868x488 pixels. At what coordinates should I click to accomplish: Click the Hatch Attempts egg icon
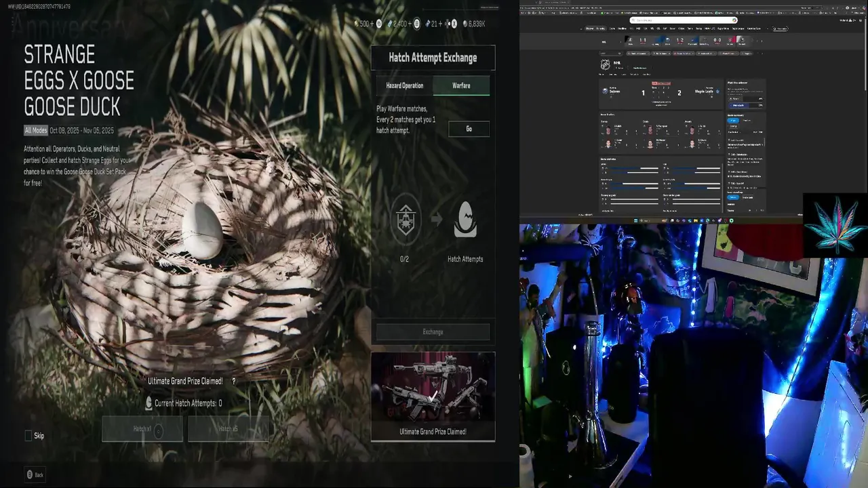point(465,220)
